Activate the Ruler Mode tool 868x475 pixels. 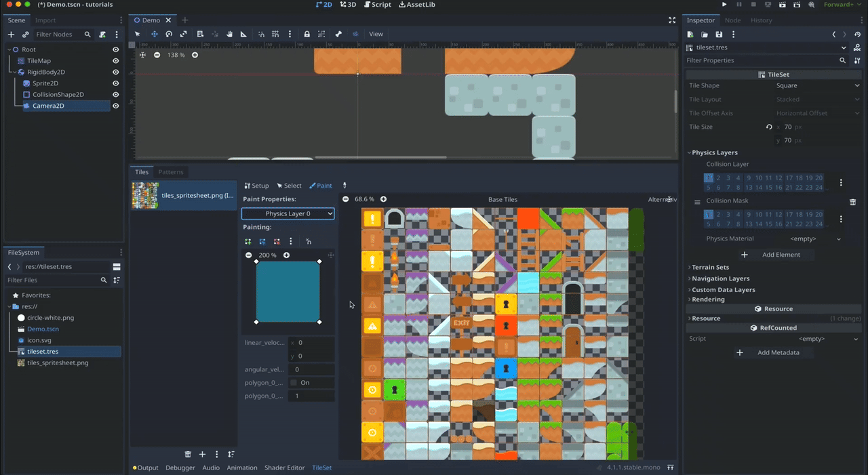pyautogui.click(x=243, y=34)
